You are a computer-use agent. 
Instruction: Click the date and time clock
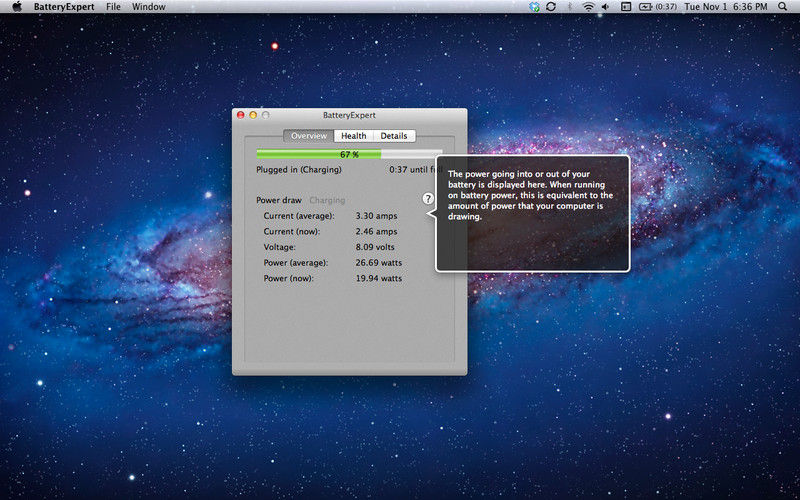tap(726, 7)
